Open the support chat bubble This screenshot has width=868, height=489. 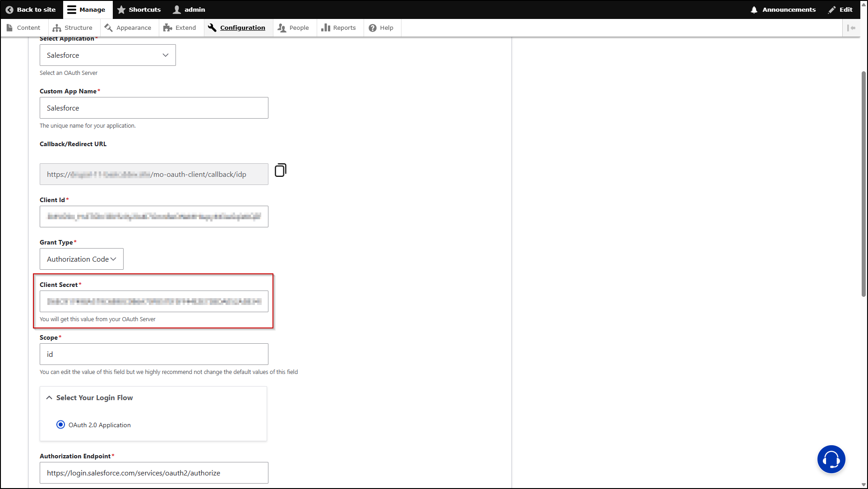(x=831, y=459)
